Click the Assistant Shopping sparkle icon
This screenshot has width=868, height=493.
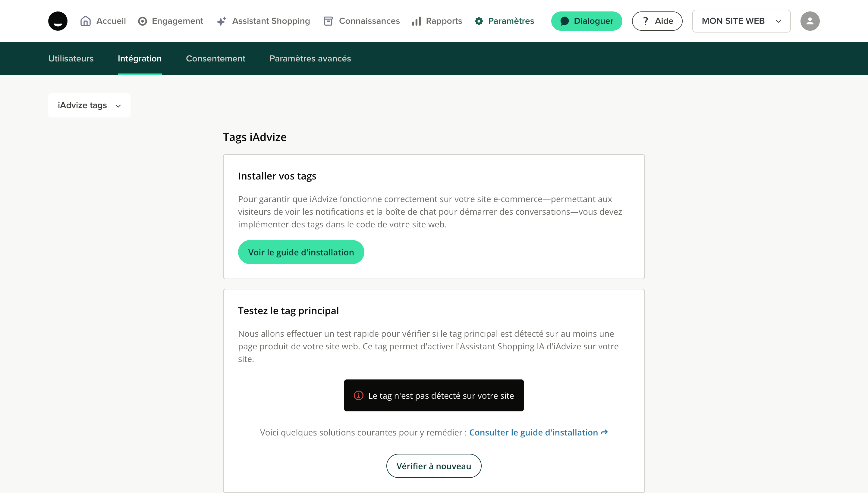[222, 21]
